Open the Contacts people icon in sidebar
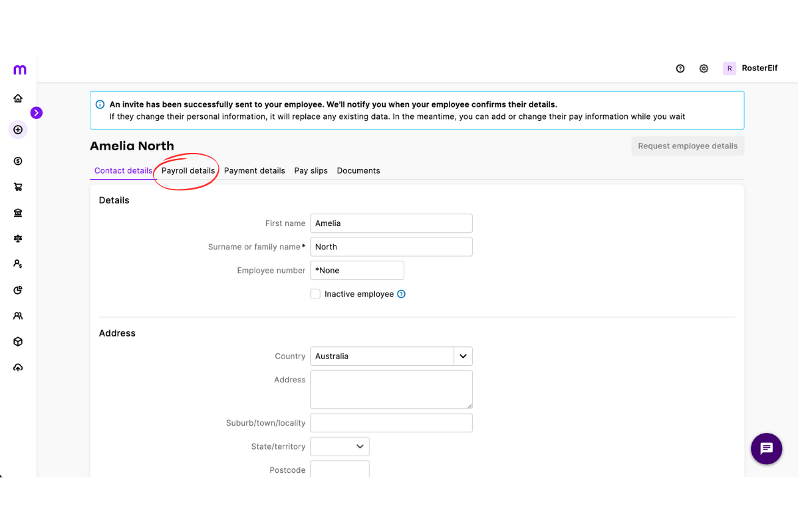 tap(18, 315)
